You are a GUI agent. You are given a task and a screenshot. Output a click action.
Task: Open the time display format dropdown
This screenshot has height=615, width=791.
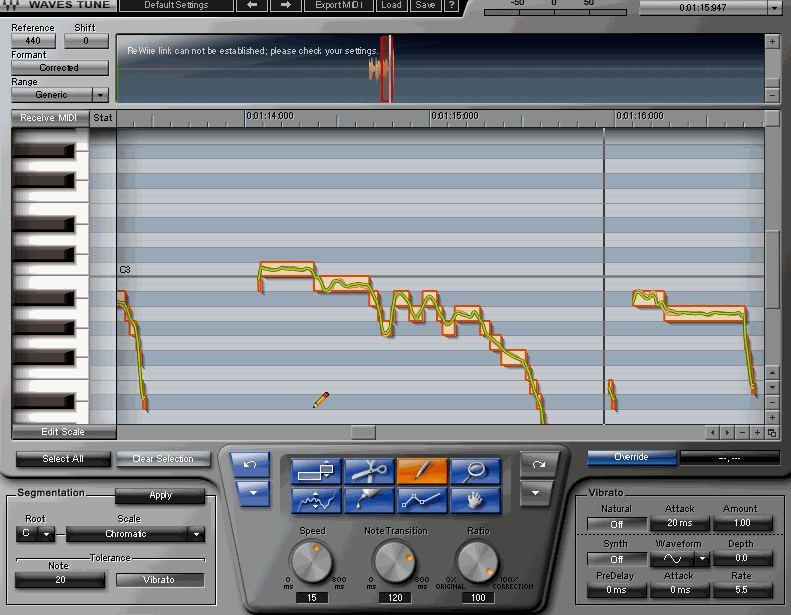(x=775, y=8)
